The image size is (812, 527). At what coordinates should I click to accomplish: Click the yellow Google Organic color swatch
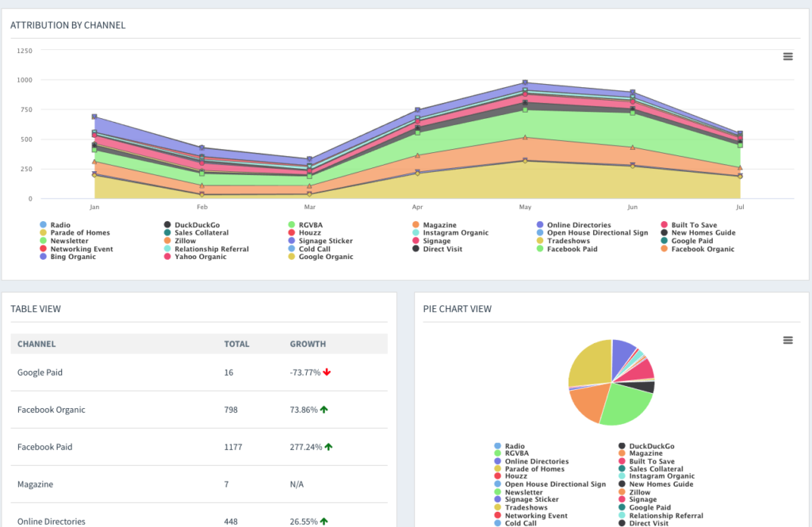293,257
